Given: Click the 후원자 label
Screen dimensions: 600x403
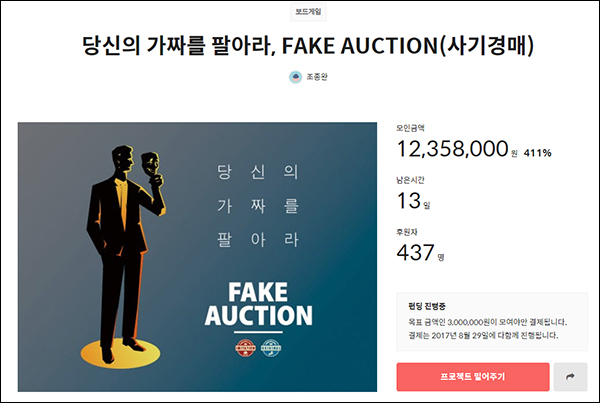Looking at the screenshot, I should 408,232.
